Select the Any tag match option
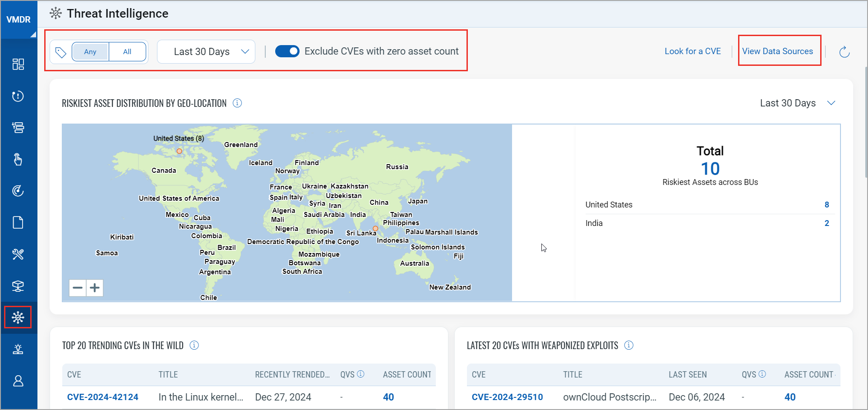This screenshot has width=868, height=410. point(90,52)
